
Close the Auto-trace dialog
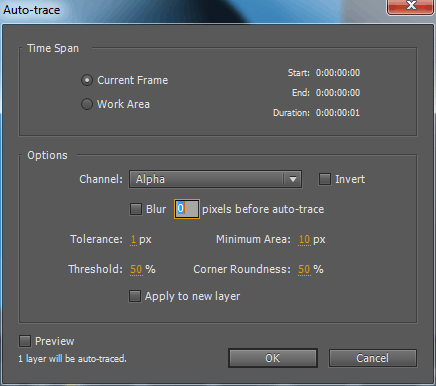(x=411, y=6)
